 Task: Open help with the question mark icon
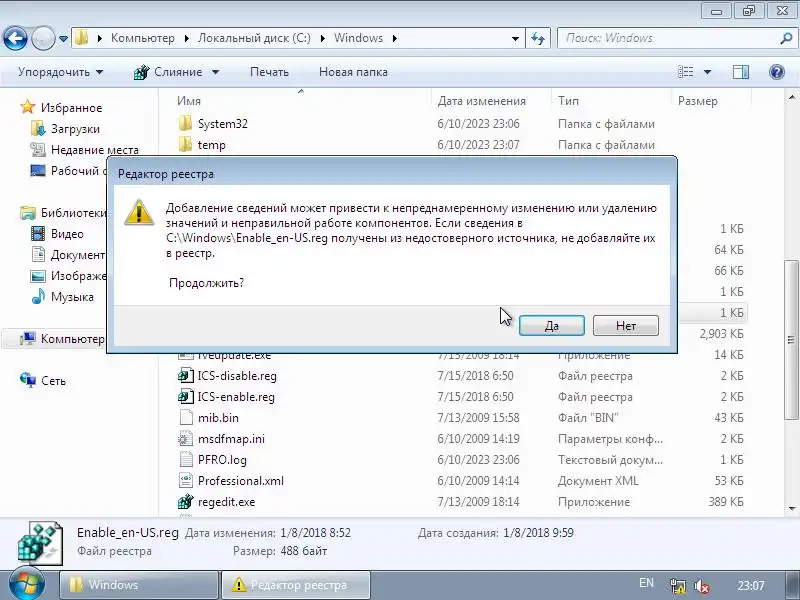(777, 72)
